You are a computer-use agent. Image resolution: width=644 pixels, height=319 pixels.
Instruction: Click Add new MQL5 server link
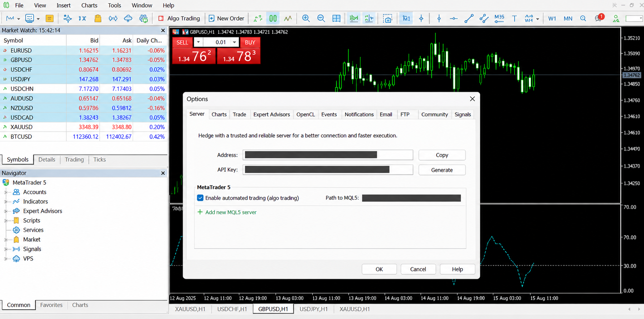[227, 212]
